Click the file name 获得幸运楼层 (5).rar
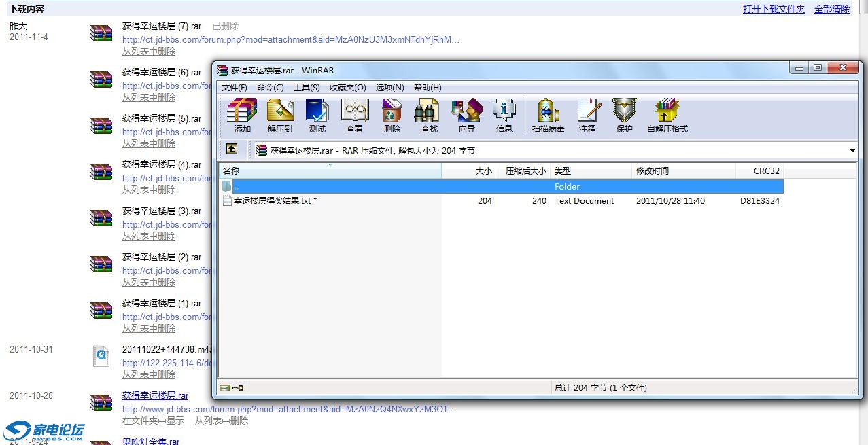 point(162,118)
